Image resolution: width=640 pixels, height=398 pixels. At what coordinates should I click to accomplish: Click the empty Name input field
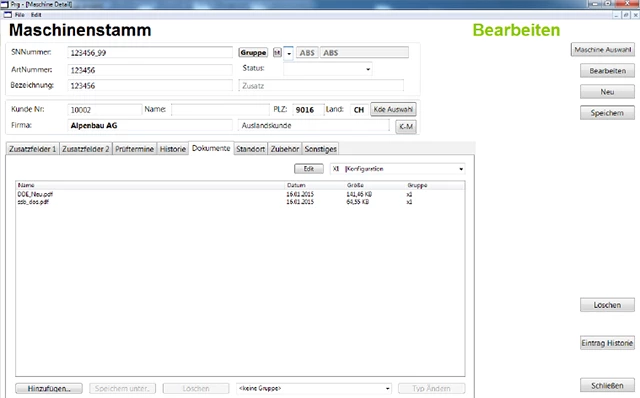pos(220,110)
